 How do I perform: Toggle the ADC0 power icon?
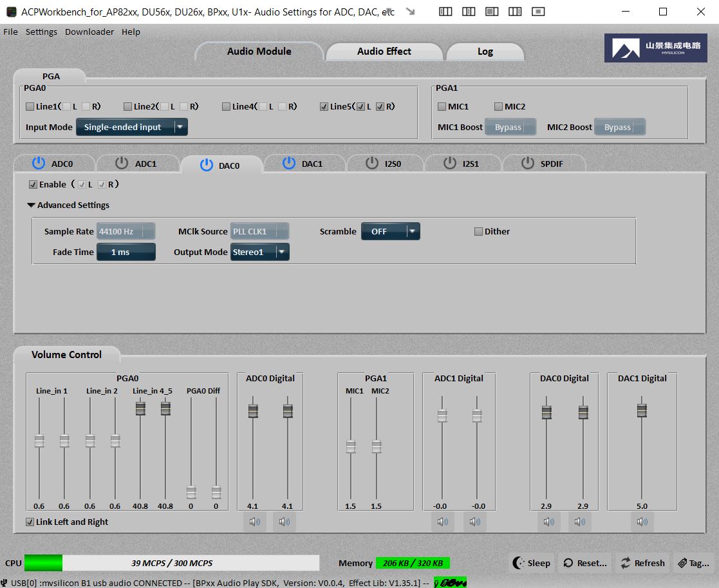click(39, 164)
